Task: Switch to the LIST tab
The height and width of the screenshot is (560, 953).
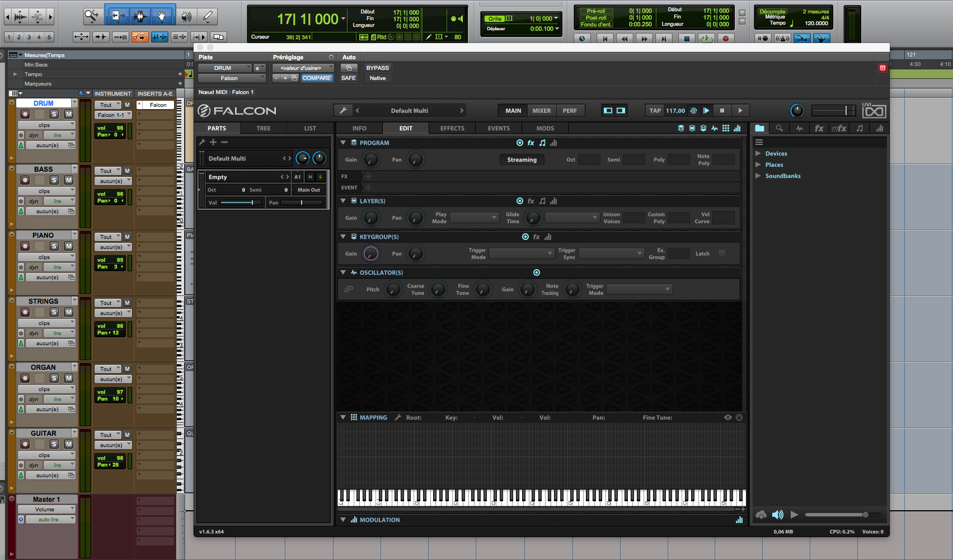Action: (310, 128)
